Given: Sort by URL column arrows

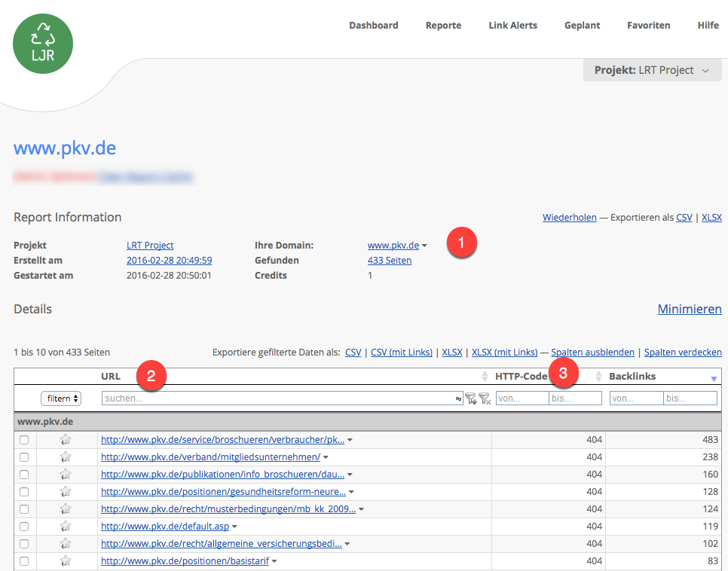Looking at the screenshot, I should point(485,376).
